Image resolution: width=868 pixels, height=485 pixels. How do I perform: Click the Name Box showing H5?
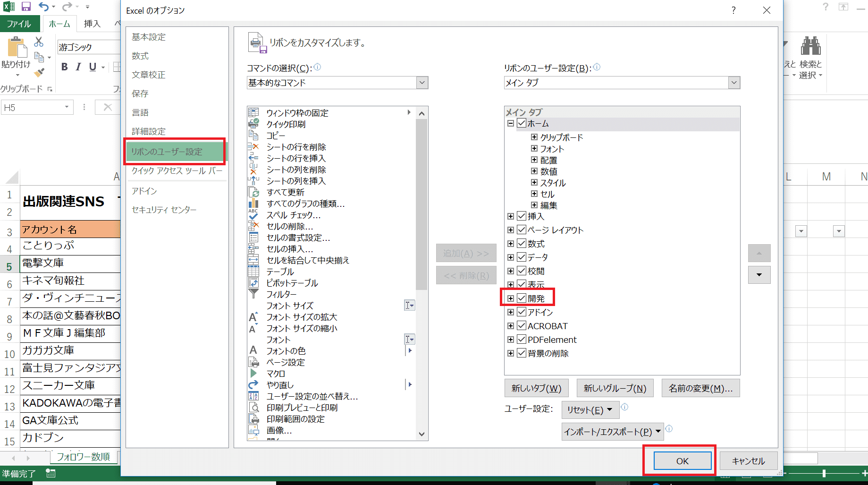(x=36, y=107)
